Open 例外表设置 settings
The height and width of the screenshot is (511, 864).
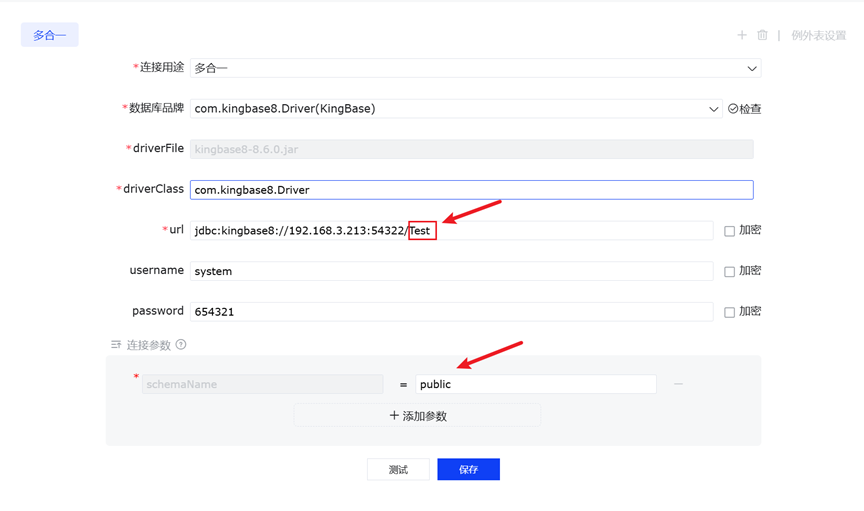pos(818,35)
